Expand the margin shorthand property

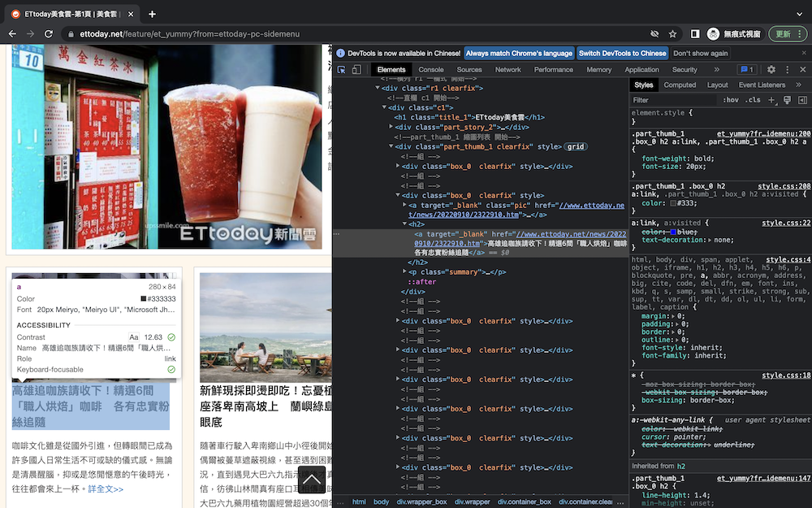672,316
